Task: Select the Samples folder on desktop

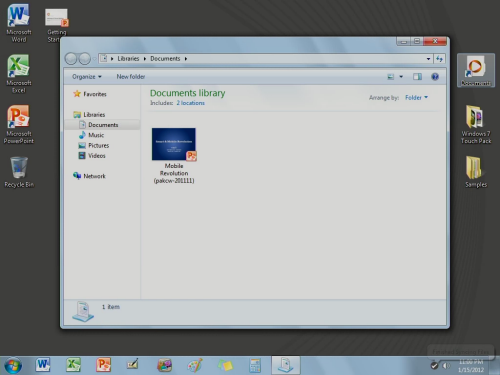Action: [x=476, y=172]
